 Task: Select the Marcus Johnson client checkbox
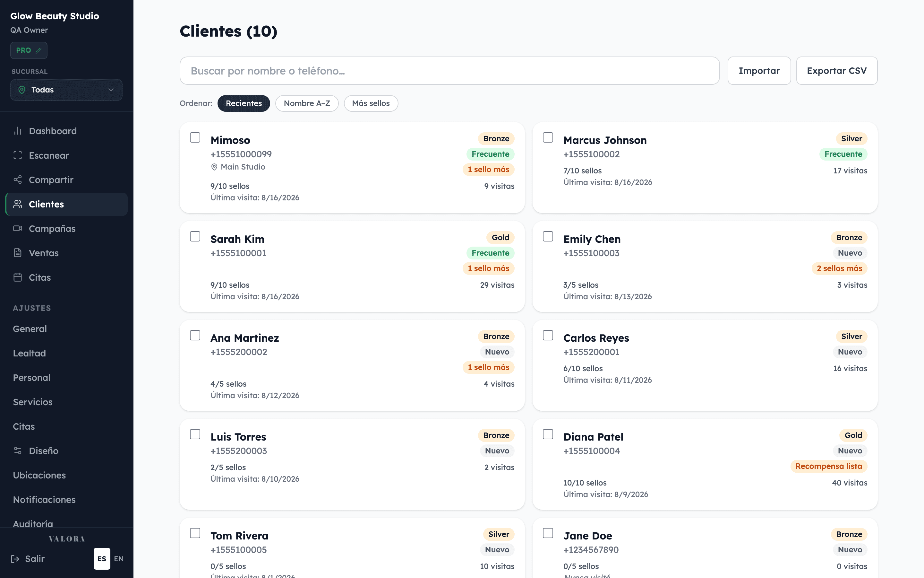[548, 138]
